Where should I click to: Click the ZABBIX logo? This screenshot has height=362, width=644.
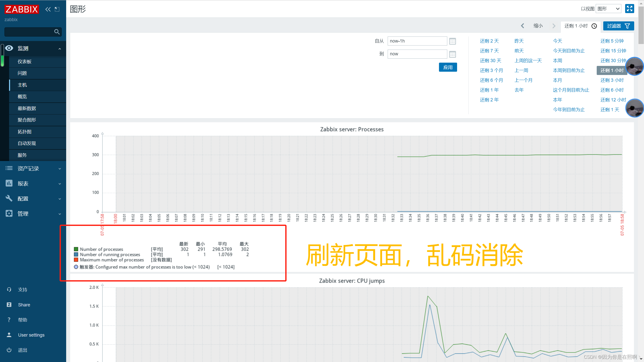[x=22, y=10]
